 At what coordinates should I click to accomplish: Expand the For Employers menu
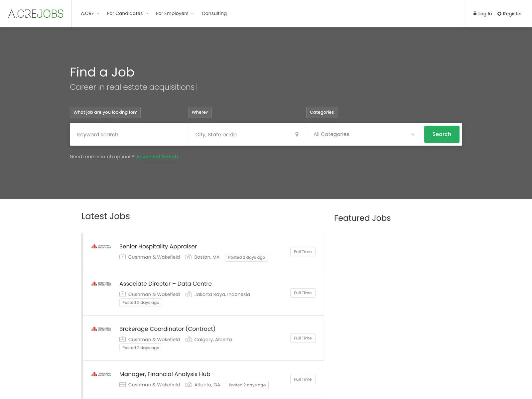tap(175, 13)
